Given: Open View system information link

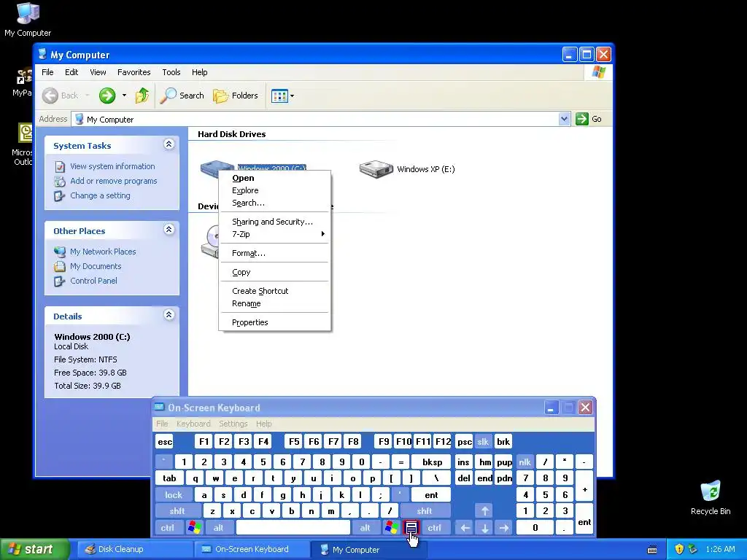Looking at the screenshot, I should pos(112,166).
